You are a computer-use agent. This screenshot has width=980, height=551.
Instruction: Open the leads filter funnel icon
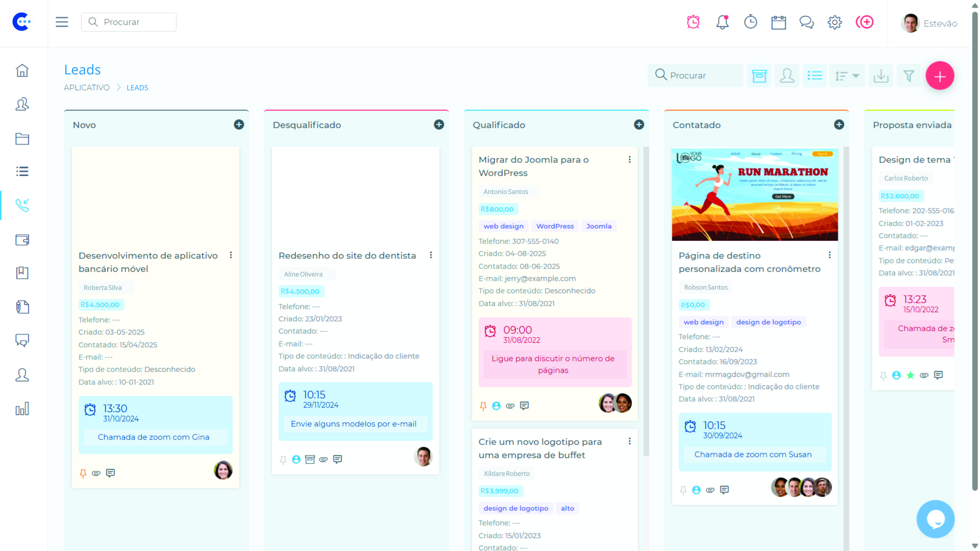(x=909, y=76)
